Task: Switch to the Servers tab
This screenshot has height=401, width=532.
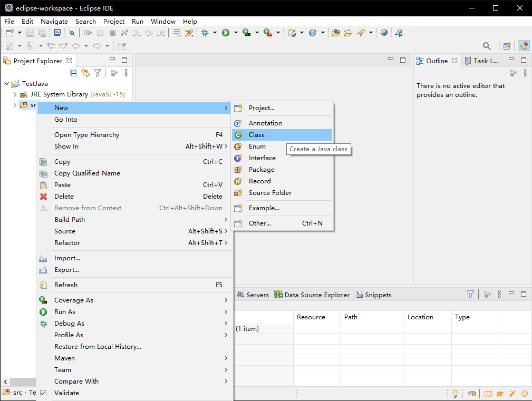Action: (x=253, y=295)
